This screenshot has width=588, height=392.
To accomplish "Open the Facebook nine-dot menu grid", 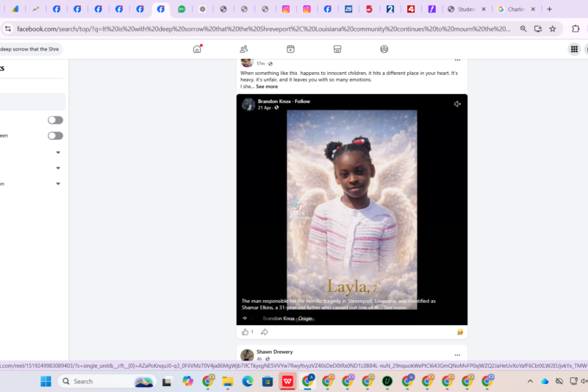I will (x=574, y=49).
